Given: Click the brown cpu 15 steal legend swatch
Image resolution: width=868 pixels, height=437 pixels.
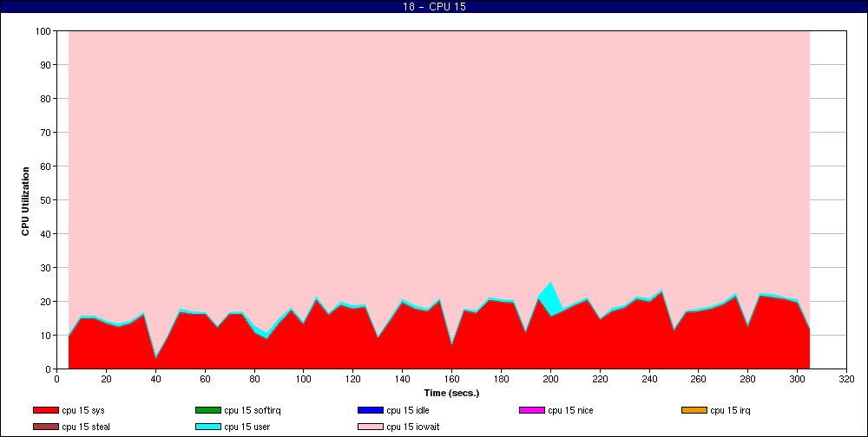Looking at the screenshot, I should click(46, 427).
